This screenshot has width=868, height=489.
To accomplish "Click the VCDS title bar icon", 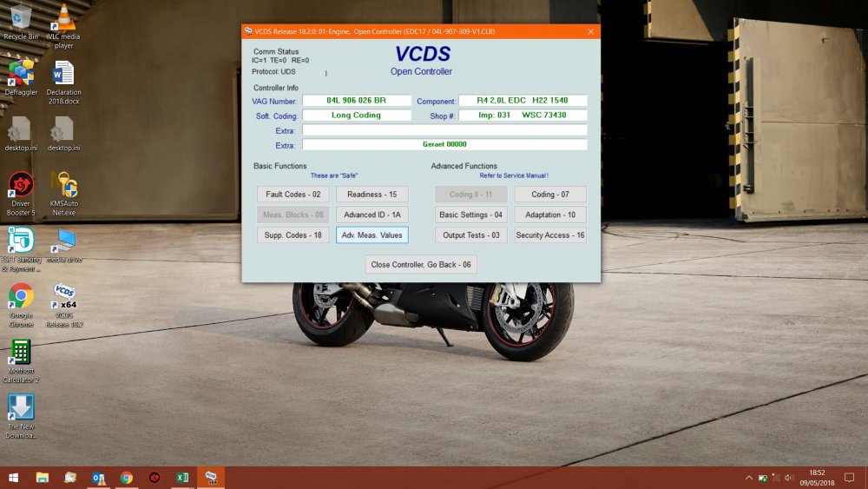I will coord(248,31).
